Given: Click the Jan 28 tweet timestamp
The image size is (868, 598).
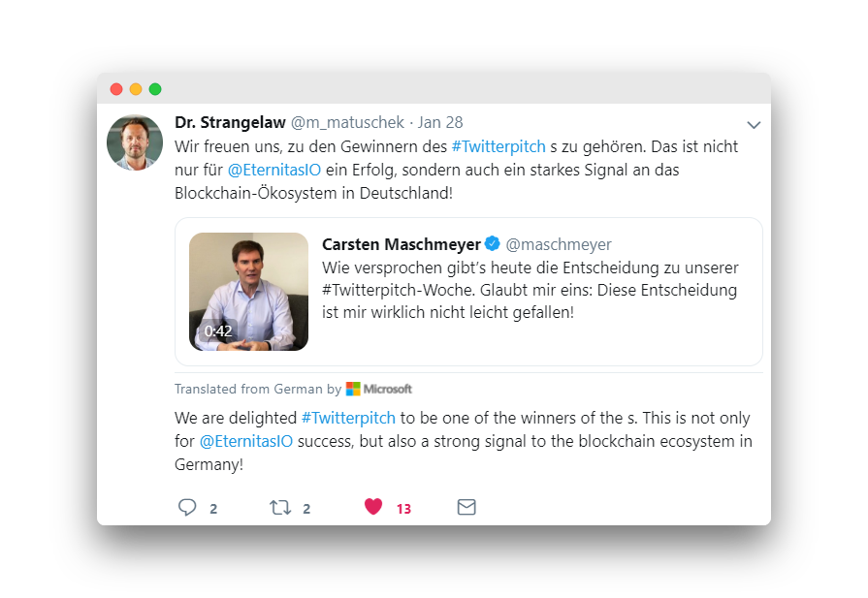Looking at the screenshot, I should click(x=440, y=122).
